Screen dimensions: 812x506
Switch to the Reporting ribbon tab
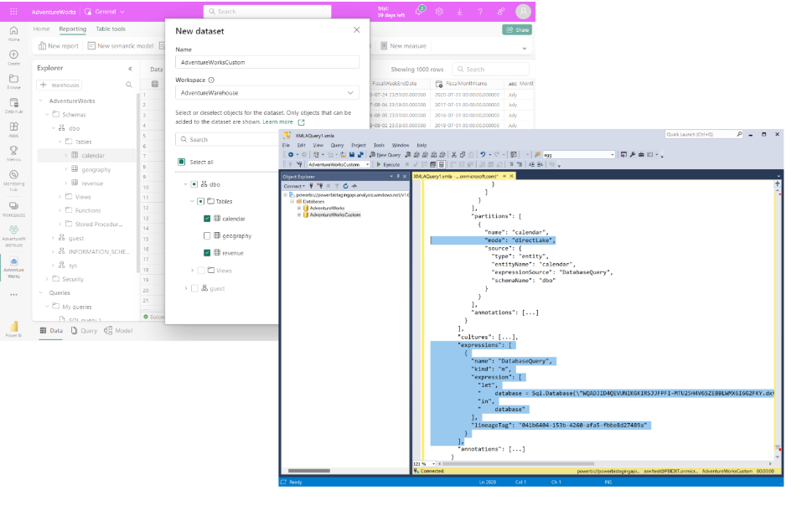73,29
